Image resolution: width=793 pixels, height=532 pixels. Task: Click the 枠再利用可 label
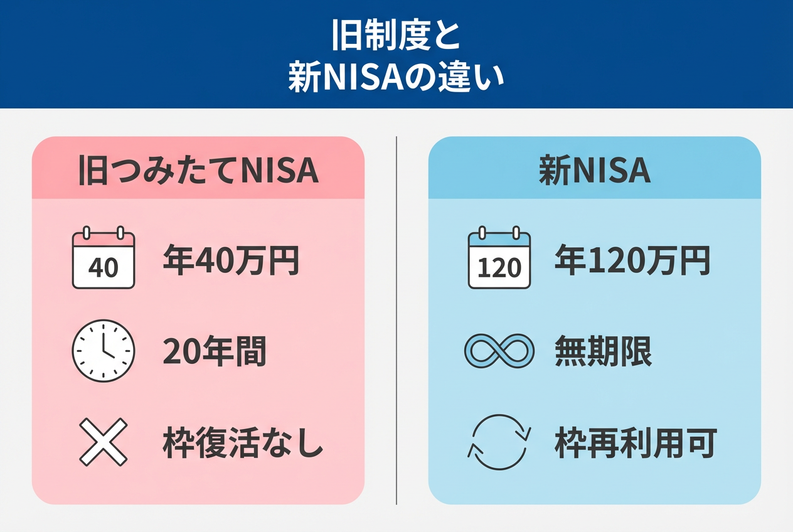click(x=636, y=444)
